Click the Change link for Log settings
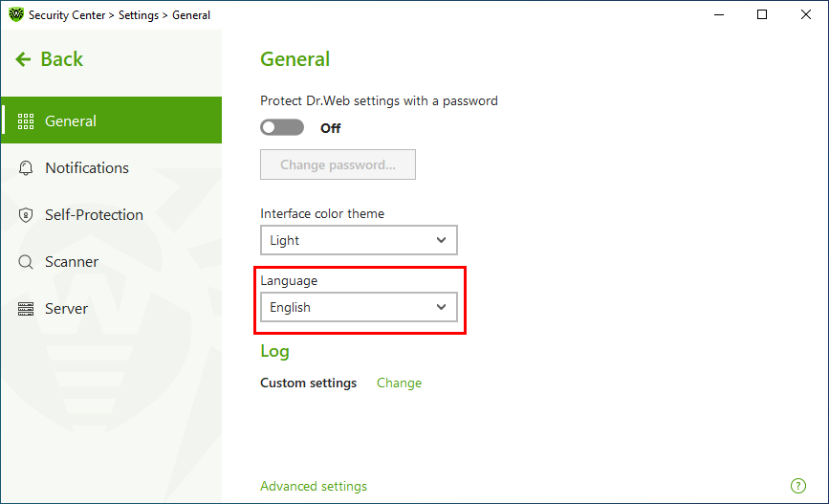829x504 pixels. click(x=399, y=383)
